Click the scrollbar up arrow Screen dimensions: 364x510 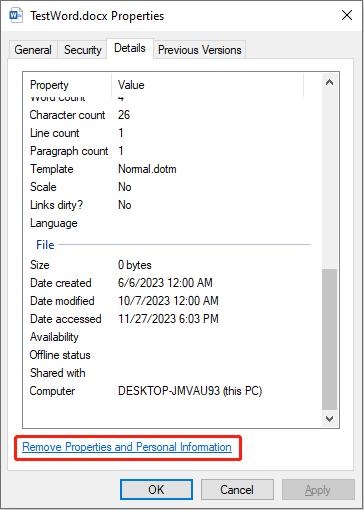tap(329, 82)
